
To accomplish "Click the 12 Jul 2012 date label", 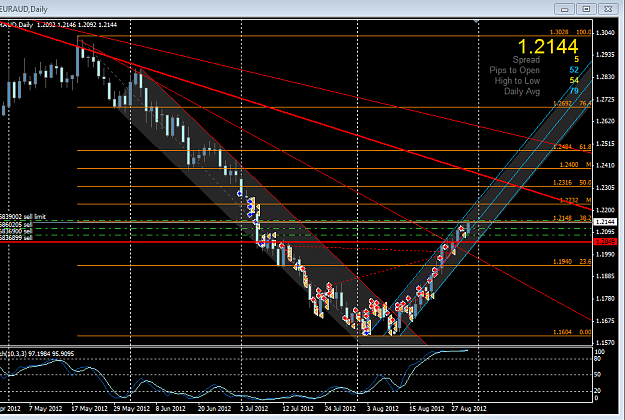I will tap(298, 409).
